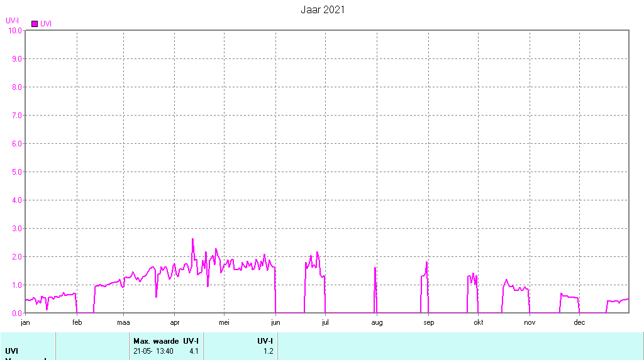
Task: Click the 'sep' month label
Action: (429, 323)
